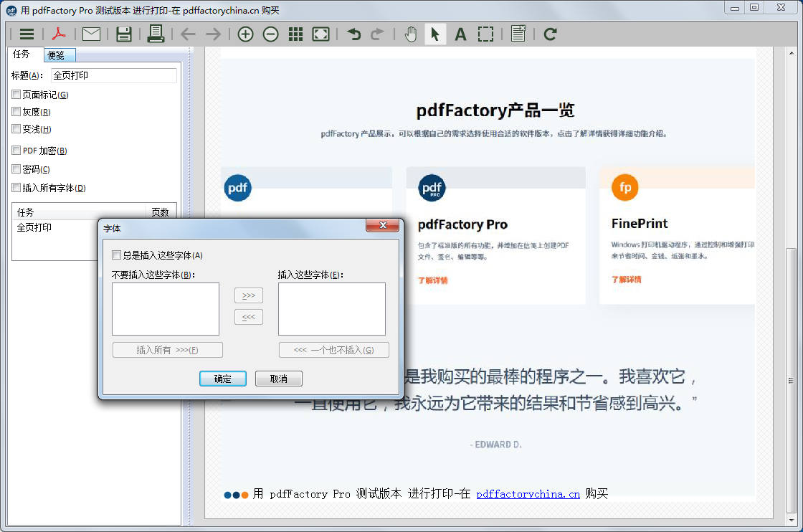The image size is (803, 532).
Task: Click the EDWARD D. attribution text
Action: pyautogui.click(x=495, y=445)
